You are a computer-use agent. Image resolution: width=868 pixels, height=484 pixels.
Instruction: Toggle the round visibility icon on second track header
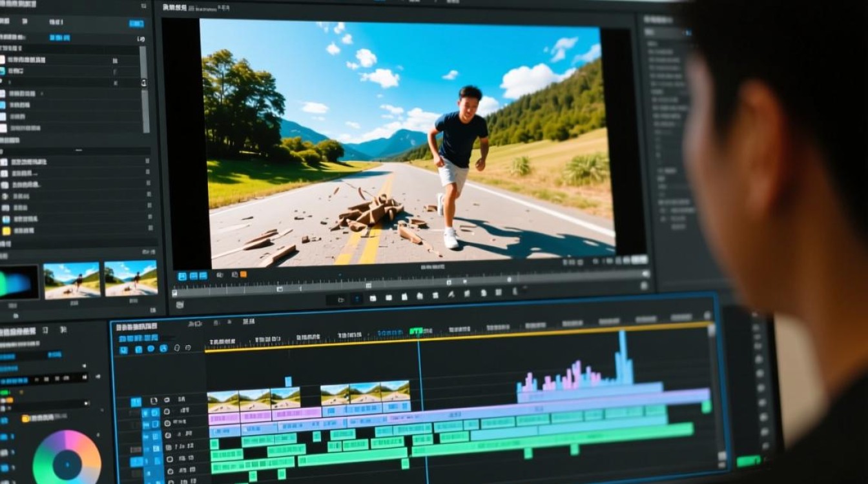pos(167,412)
